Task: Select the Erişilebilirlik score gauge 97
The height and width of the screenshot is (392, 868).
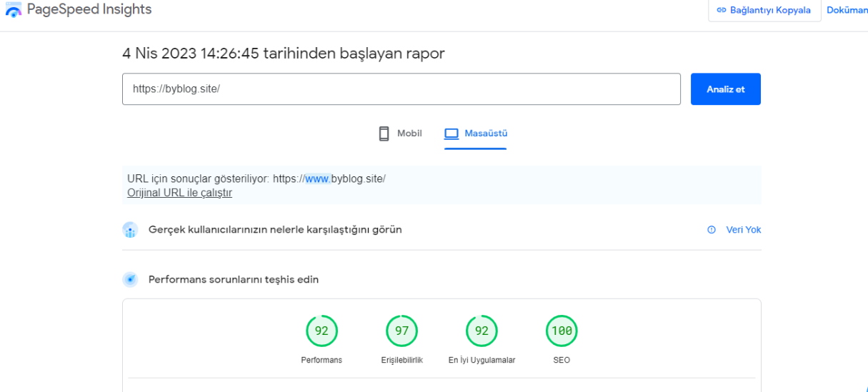Action: [x=402, y=331]
